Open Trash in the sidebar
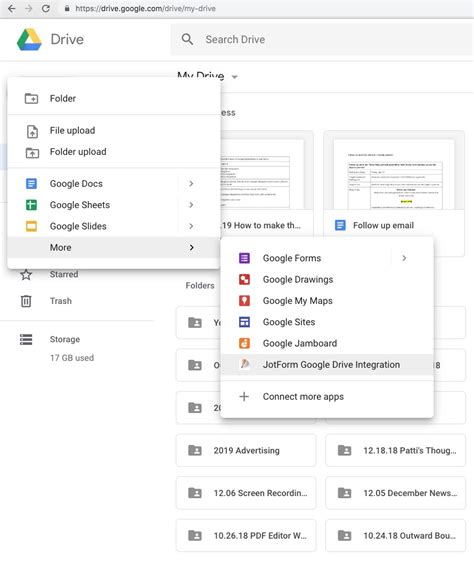This screenshot has height=561, width=474. click(x=60, y=301)
